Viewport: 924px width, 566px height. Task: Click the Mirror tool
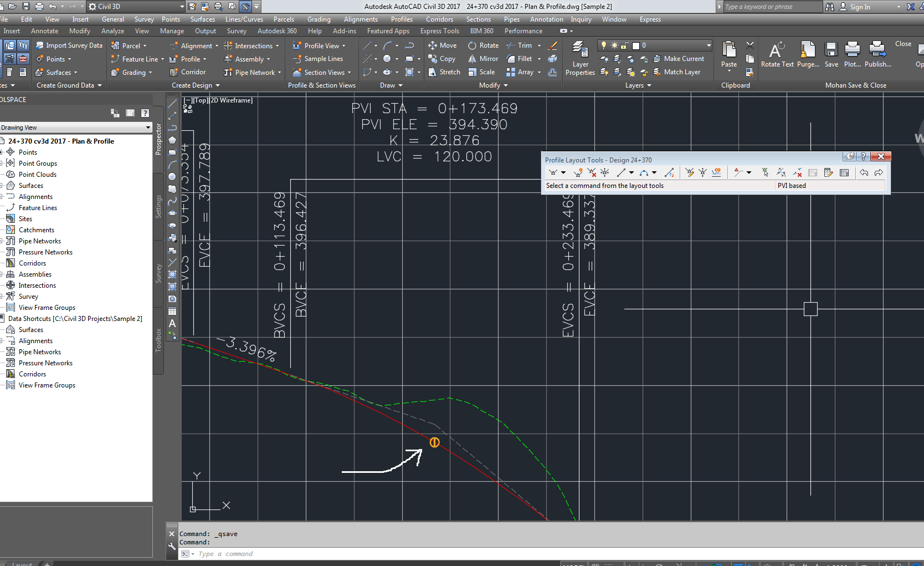pos(482,59)
